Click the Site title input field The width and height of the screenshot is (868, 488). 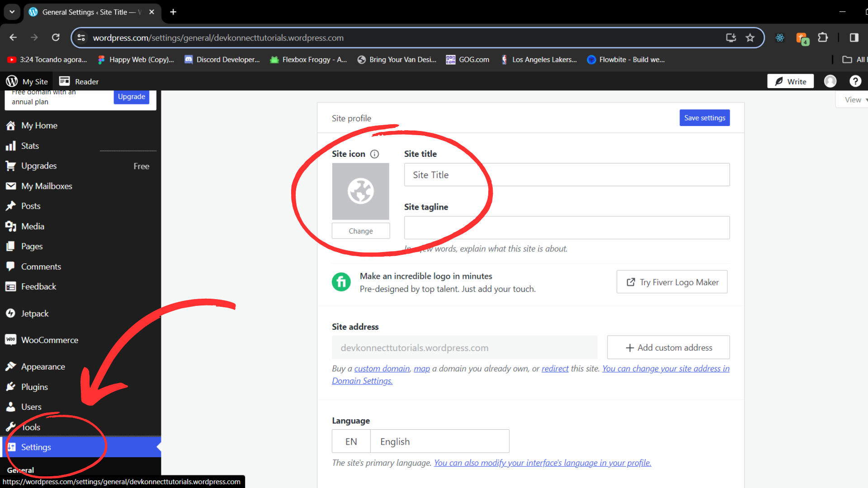pyautogui.click(x=567, y=175)
